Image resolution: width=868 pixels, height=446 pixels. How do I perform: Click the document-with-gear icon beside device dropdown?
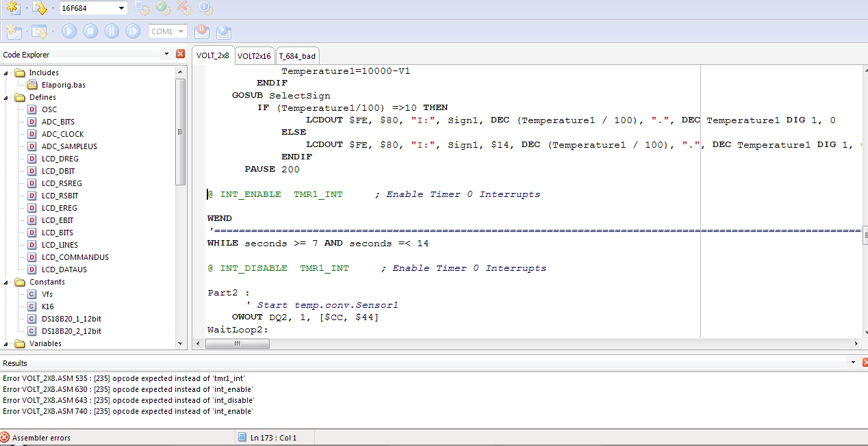pyautogui.click(x=142, y=8)
